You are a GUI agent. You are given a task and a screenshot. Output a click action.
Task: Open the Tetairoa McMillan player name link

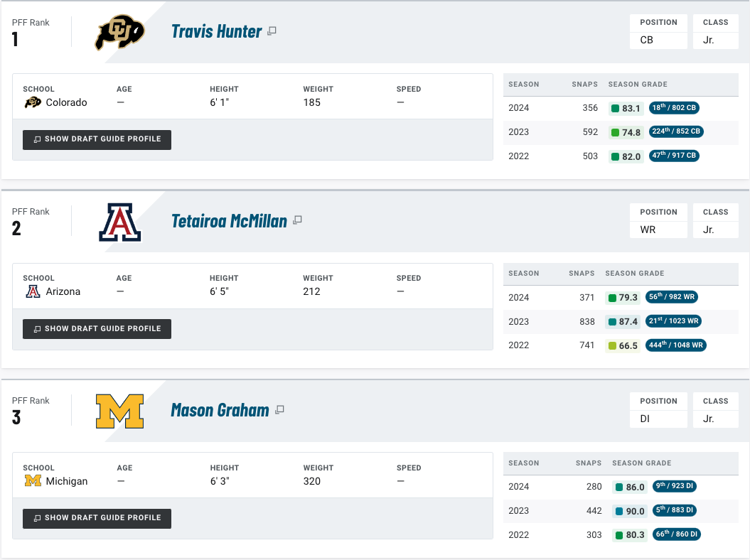[x=229, y=220]
